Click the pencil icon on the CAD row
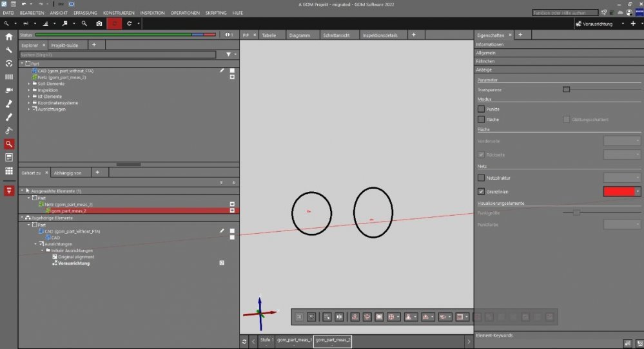 [222, 70]
